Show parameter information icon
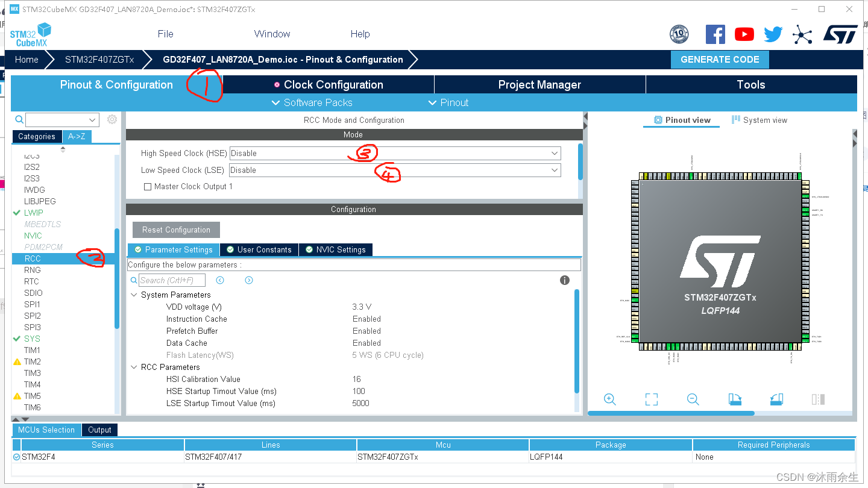The width and height of the screenshot is (868, 488). [x=565, y=280]
